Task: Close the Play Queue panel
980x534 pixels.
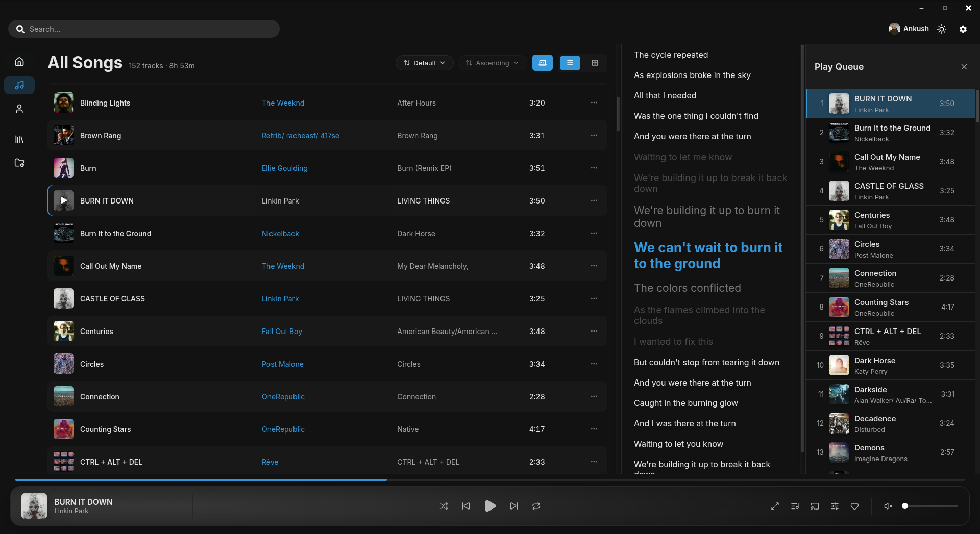Action: click(x=964, y=67)
